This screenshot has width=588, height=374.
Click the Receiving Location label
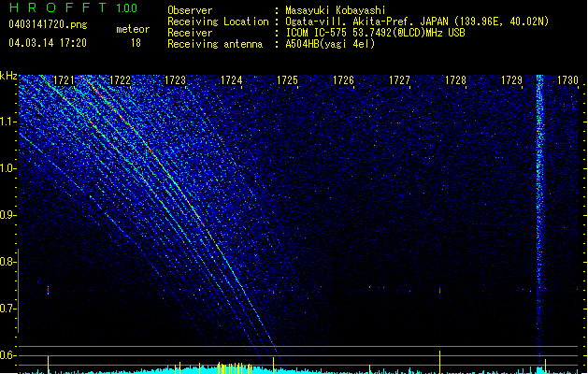click(x=218, y=22)
